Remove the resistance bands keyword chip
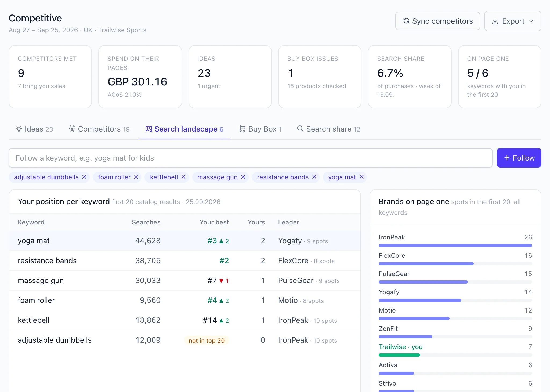Screen dimensions: 550x392 click(314, 177)
